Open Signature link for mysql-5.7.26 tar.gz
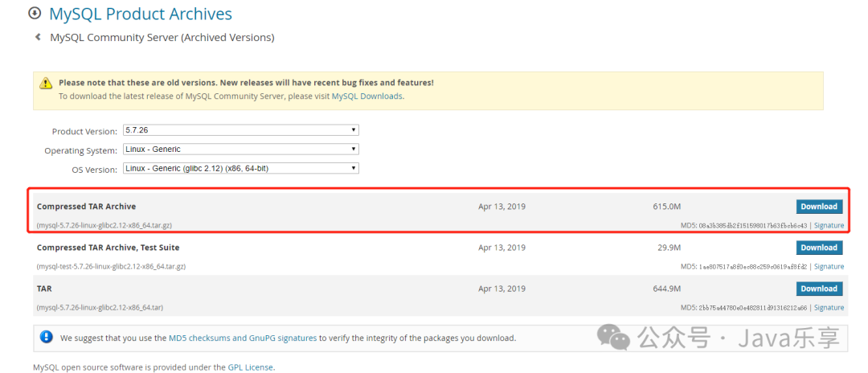 coord(829,225)
